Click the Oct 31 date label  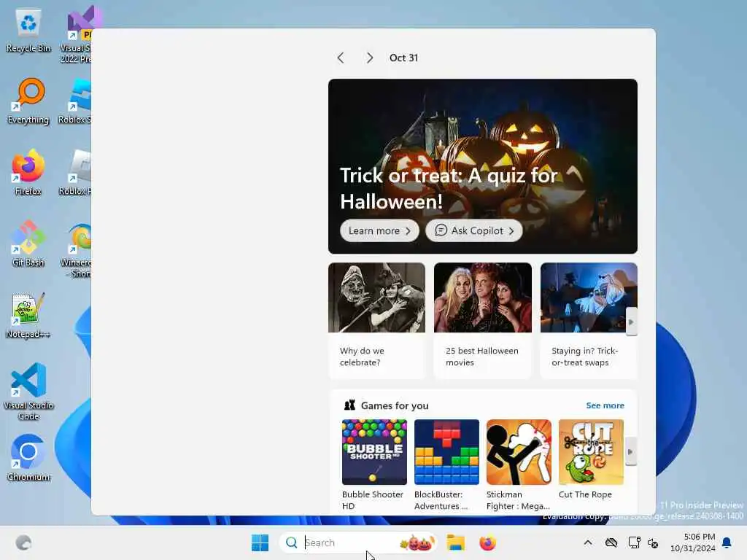(x=403, y=58)
